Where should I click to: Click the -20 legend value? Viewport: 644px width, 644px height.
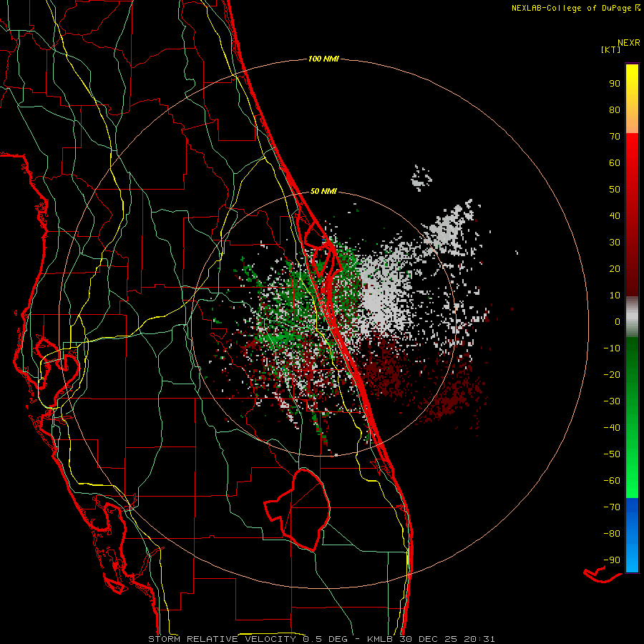(x=612, y=374)
